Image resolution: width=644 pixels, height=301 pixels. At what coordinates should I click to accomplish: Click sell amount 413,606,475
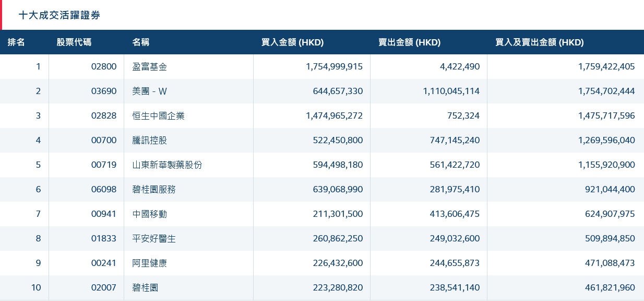(x=455, y=214)
